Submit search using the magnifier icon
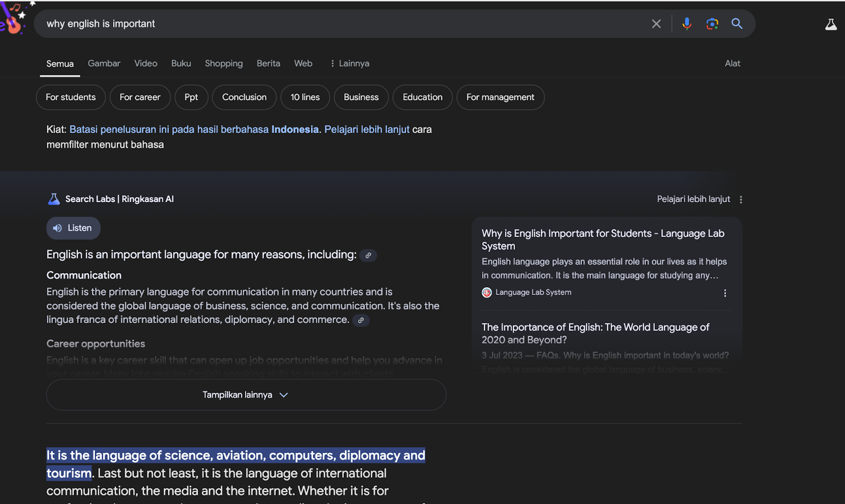Image resolution: width=845 pixels, height=504 pixels. (x=737, y=24)
